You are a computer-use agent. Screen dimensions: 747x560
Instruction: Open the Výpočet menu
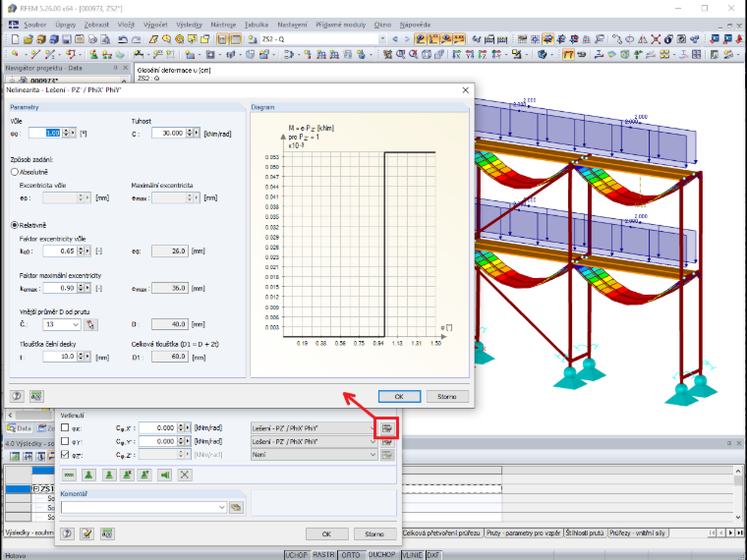(x=155, y=25)
